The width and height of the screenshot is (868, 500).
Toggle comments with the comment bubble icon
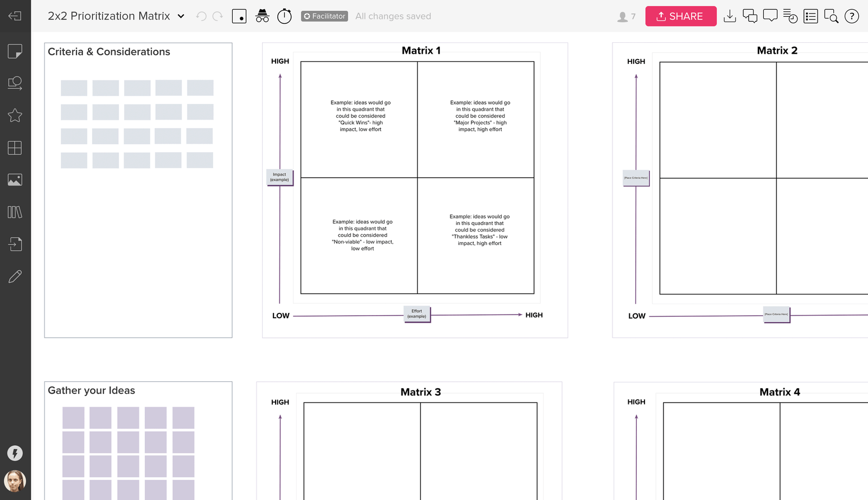pyautogui.click(x=770, y=16)
